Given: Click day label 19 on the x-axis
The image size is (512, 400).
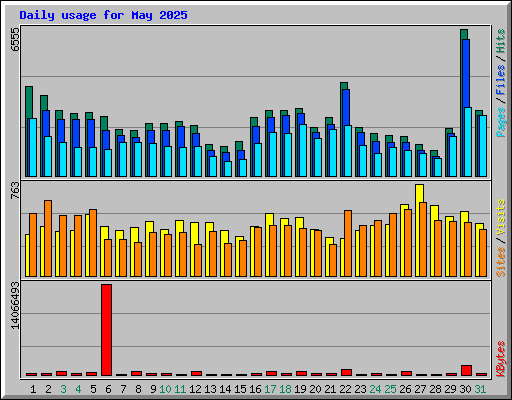Looking at the screenshot, I should pos(300,389).
